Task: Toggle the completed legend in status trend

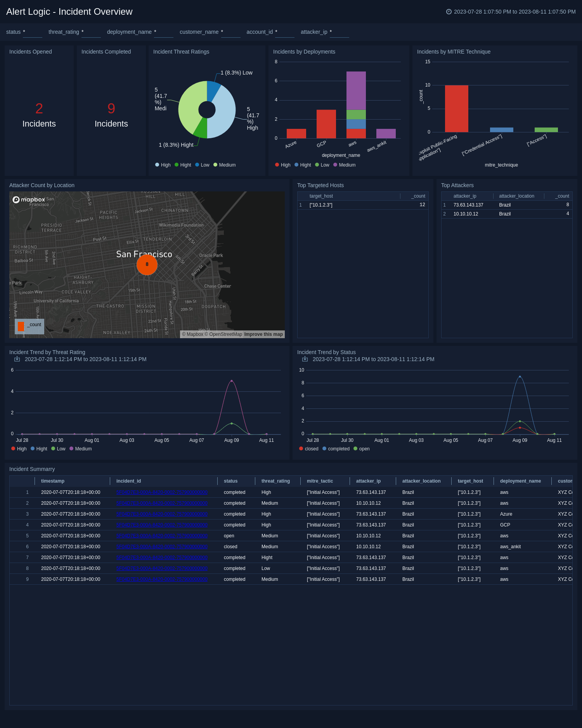Action: (336, 449)
